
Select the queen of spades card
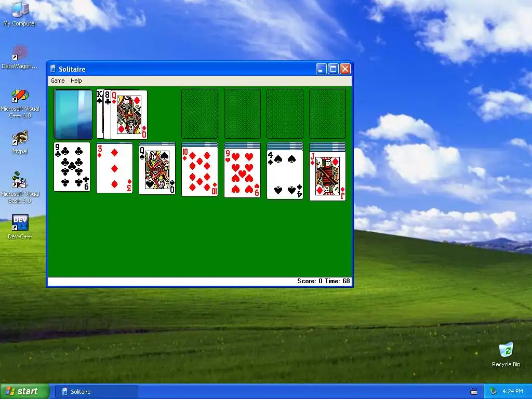point(157,170)
